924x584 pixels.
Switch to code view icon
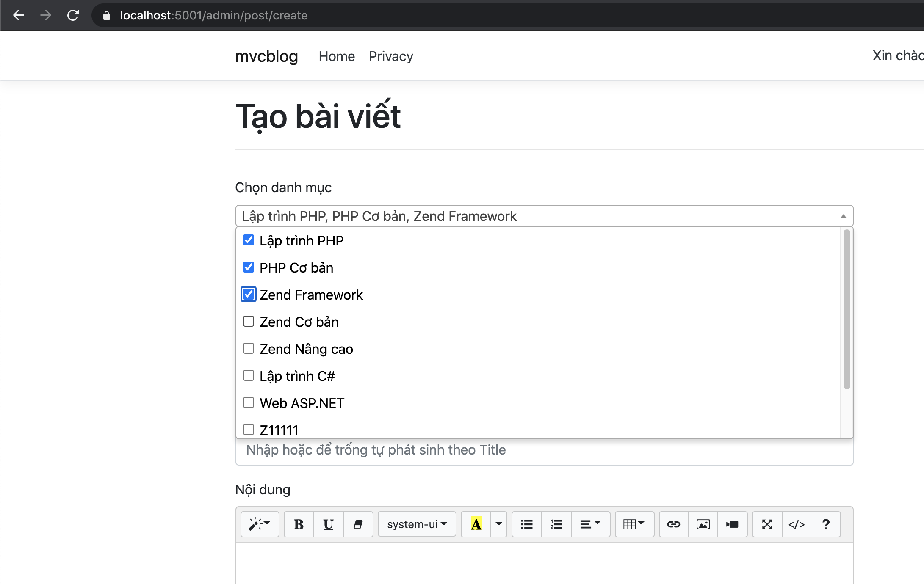(796, 524)
